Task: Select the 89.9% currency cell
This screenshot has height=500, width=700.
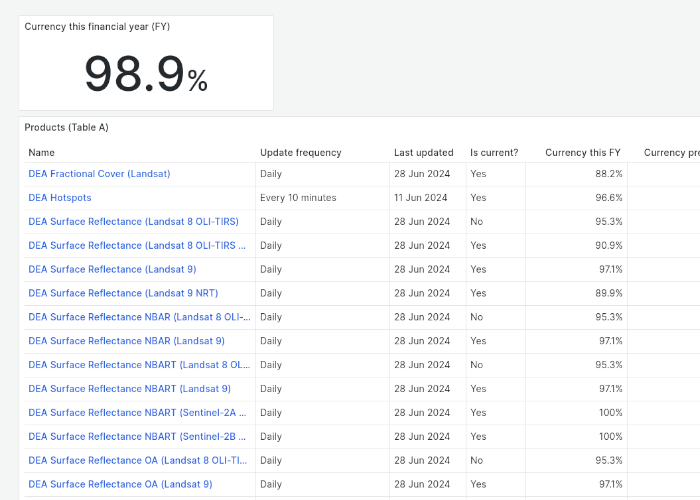Action: tap(608, 293)
